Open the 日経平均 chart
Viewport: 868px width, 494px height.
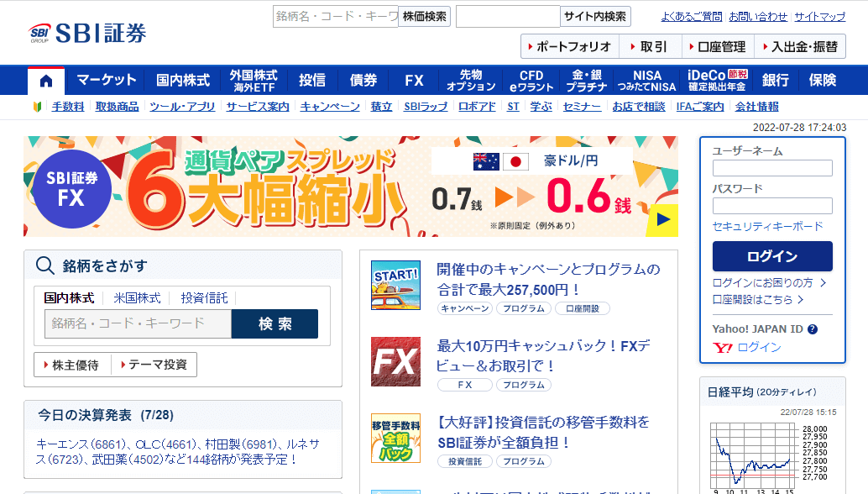click(x=770, y=456)
